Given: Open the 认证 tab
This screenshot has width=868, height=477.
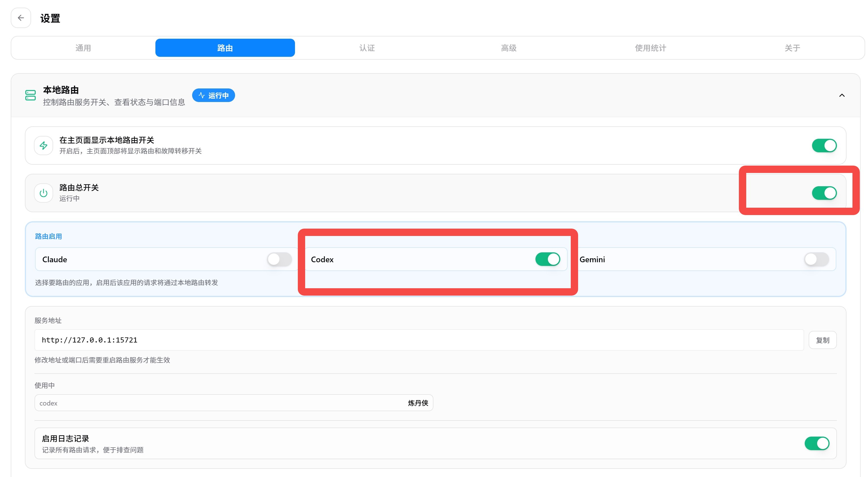Looking at the screenshot, I should (x=367, y=48).
